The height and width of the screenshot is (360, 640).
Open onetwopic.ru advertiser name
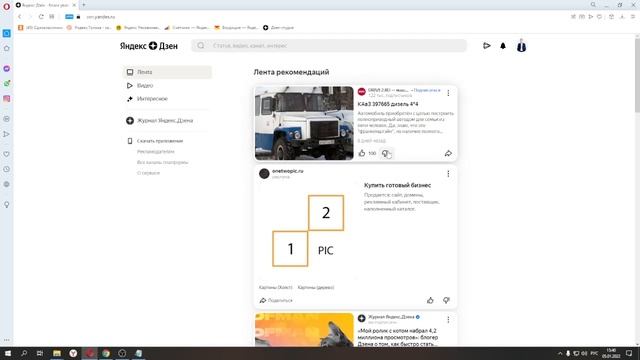tap(288, 171)
